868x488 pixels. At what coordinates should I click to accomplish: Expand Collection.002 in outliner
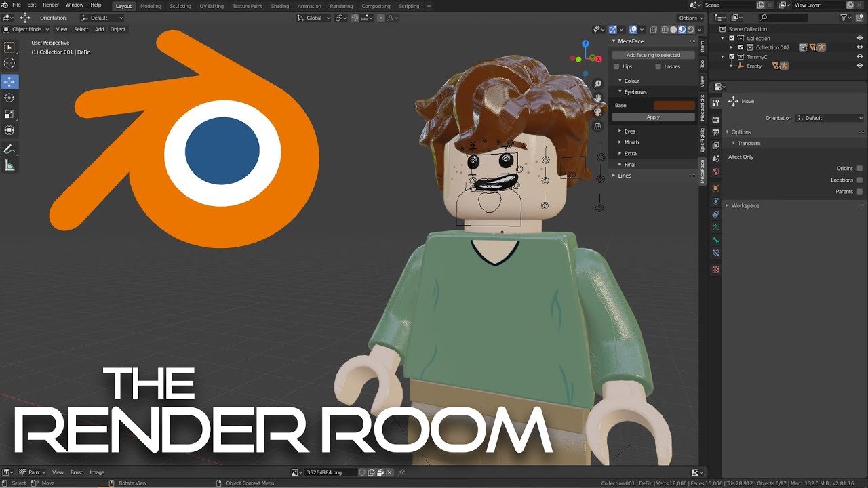tap(732, 47)
